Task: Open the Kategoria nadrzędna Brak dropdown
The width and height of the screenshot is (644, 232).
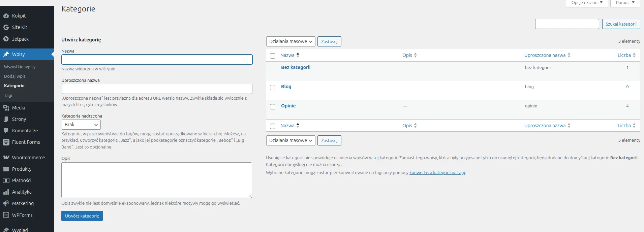Action: [81, 125]
